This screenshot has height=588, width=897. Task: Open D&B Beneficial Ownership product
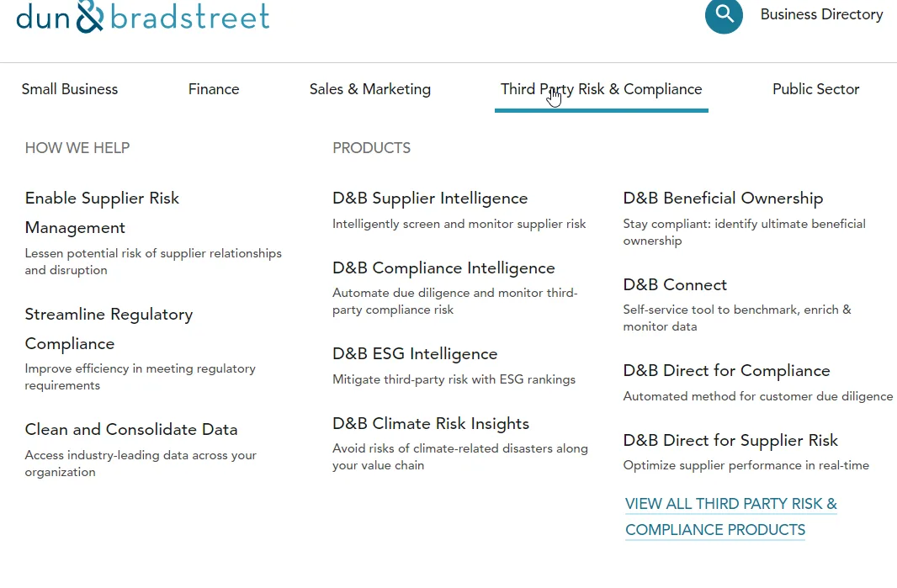pos(723,199)
